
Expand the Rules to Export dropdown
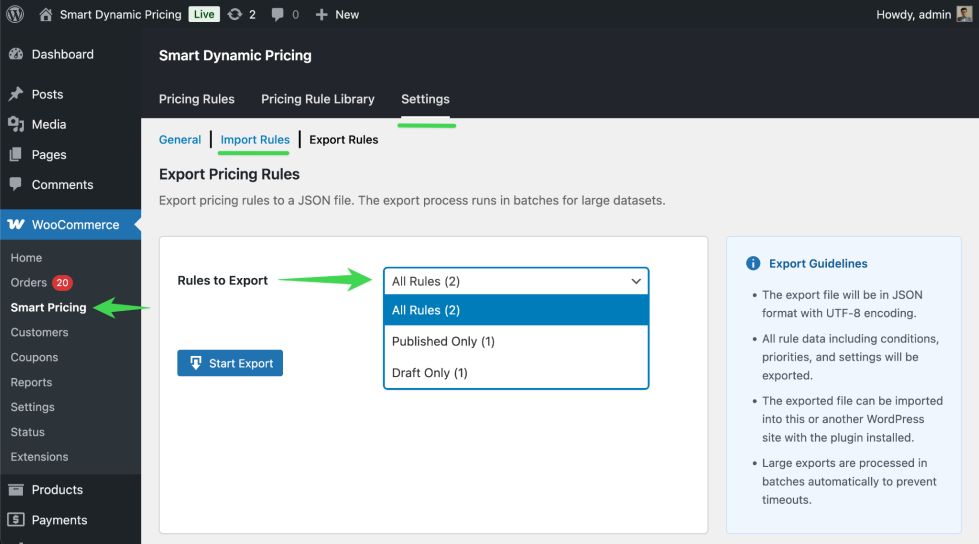[x=516, y=281]
